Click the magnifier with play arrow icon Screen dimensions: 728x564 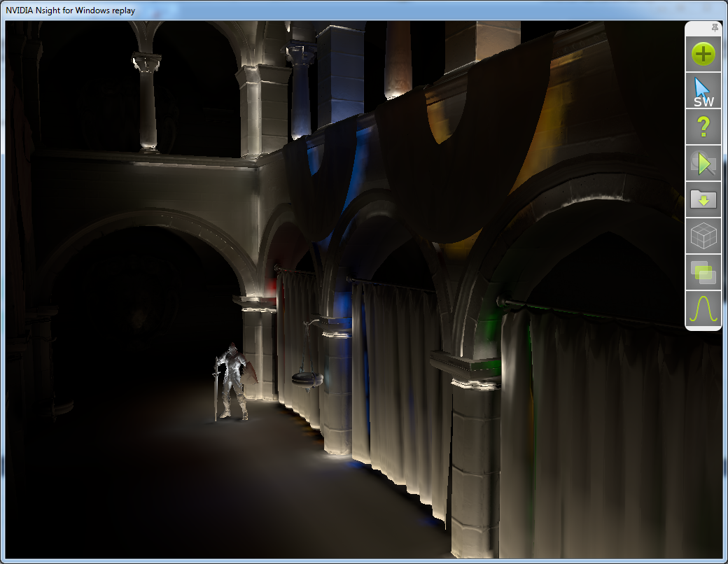coord(703,164)
